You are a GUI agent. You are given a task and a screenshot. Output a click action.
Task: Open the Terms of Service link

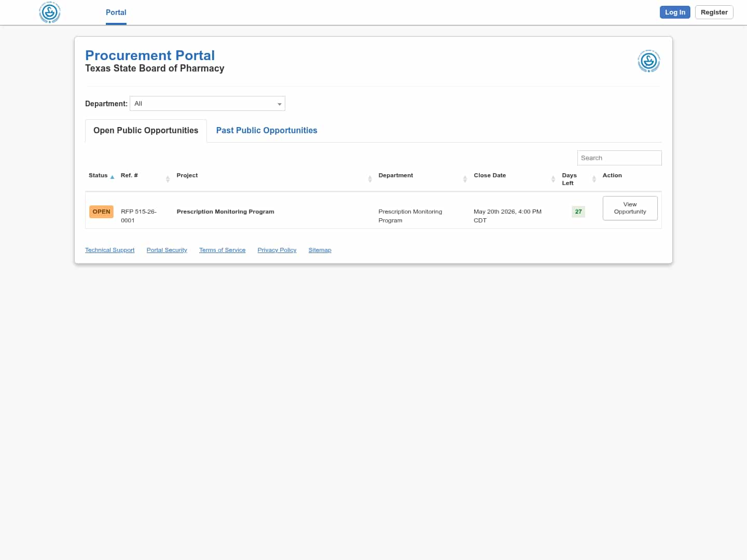coord(222,250)
